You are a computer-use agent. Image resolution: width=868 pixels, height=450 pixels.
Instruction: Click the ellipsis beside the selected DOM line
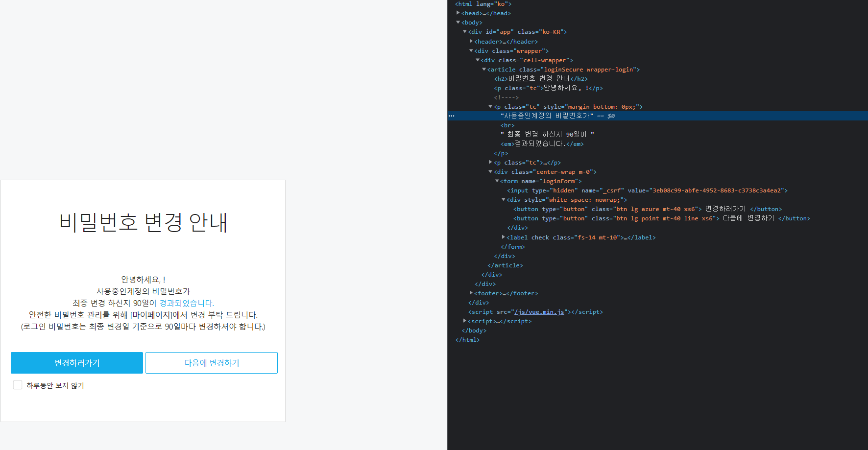(x=452, y=116)
